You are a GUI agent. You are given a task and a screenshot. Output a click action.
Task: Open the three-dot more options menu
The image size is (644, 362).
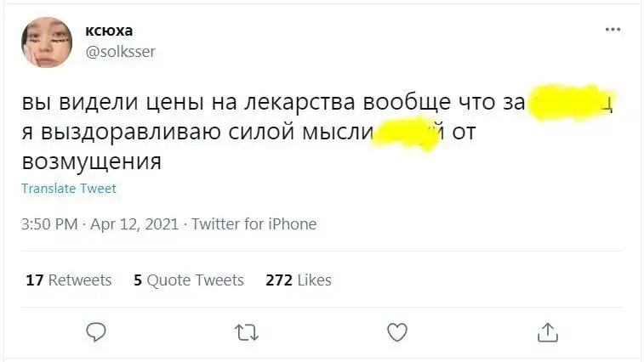(x=613, y=30)
